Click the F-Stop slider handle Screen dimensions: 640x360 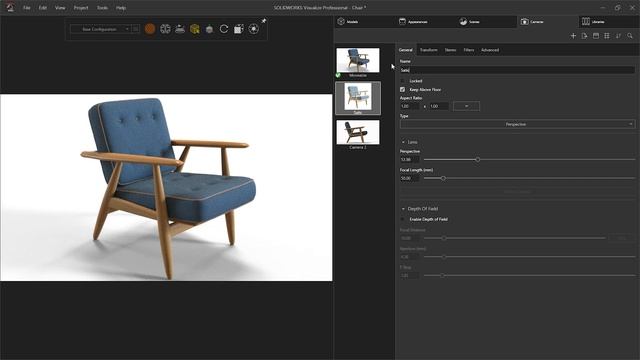pyautogui.click(x=442, y=276)
